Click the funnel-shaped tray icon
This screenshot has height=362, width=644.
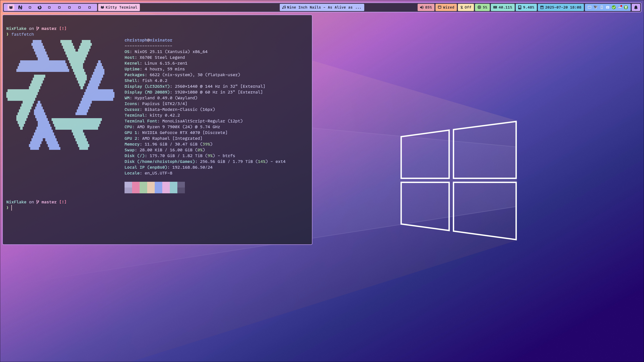(x=595, y=7)
